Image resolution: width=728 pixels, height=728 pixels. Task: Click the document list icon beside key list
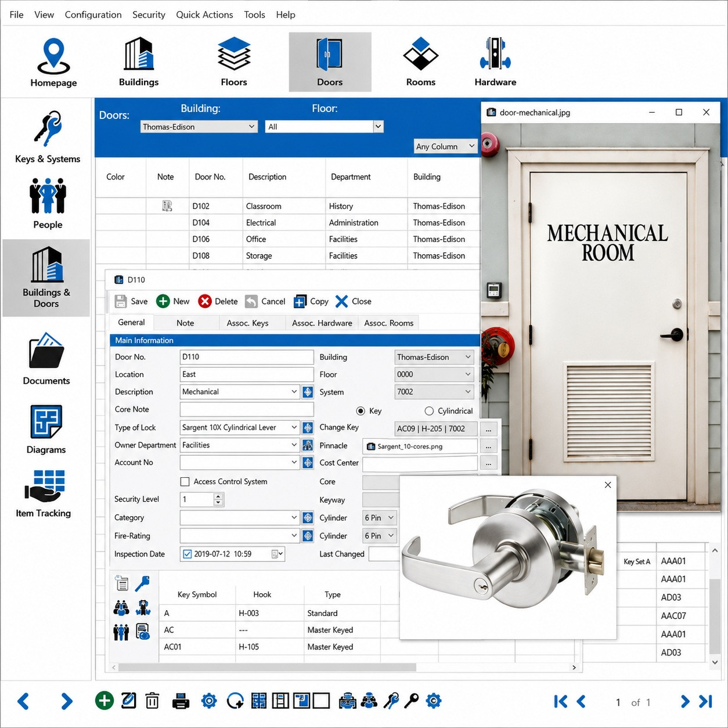[x=122, y=583]
